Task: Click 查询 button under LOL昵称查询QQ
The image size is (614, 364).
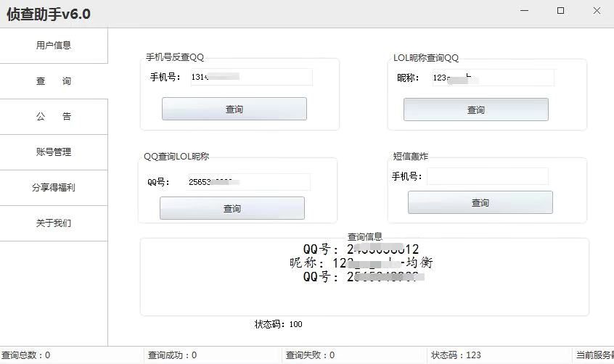Action: (476, 109)
